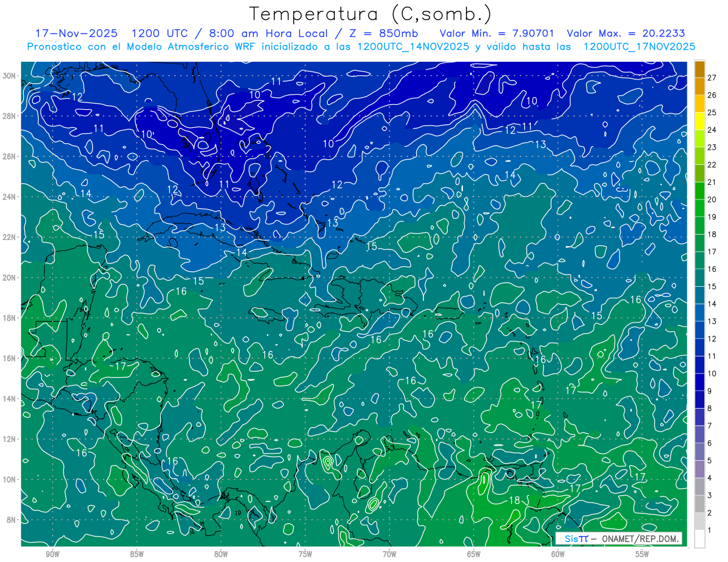Screen dimensions: 728x562
Task: Click the '70W' longitude axis label
Action: coord(389,555)
